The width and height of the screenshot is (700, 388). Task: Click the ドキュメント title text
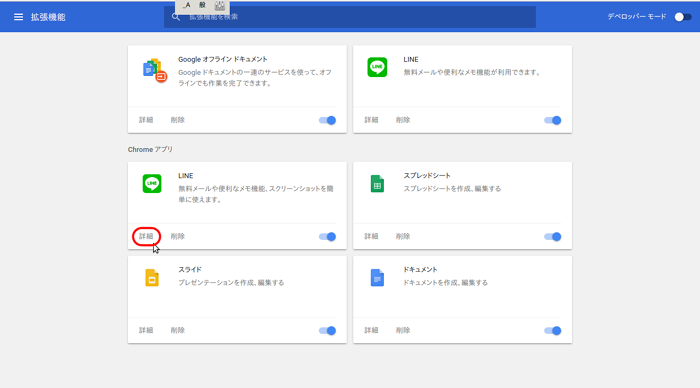click(x=421, y=269)
